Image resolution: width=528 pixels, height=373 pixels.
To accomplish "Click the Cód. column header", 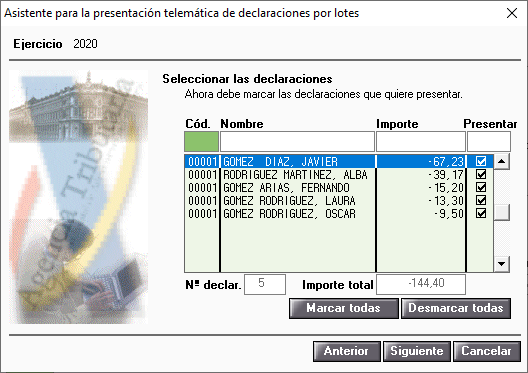I will [x=198, y=124].
